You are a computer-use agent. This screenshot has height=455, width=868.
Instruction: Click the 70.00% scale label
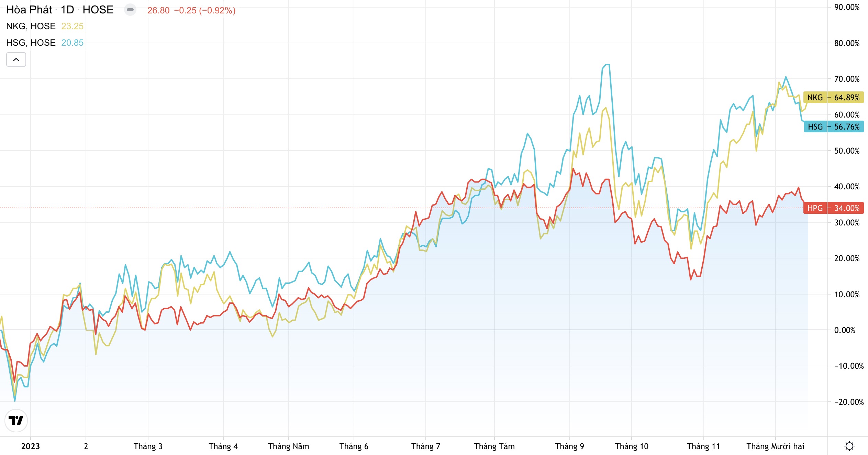pos(847,79)
